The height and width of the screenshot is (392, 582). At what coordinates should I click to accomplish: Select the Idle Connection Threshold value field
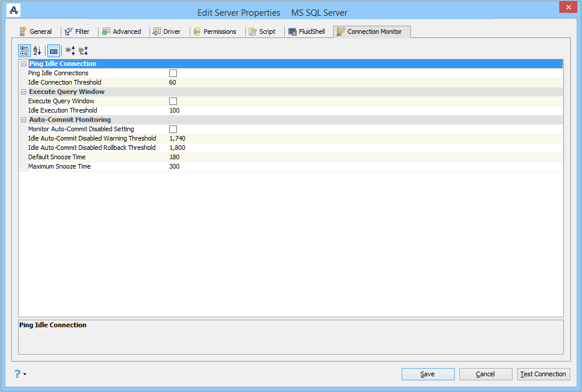tap(365, 82)
